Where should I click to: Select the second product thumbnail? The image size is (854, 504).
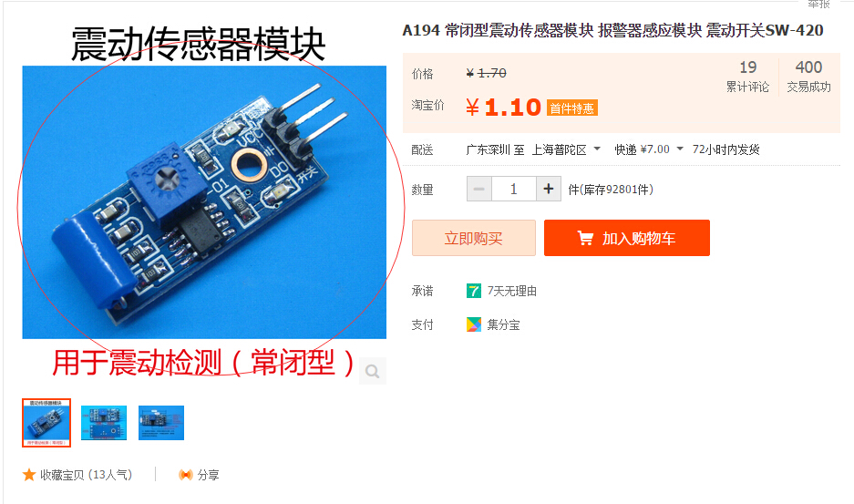click(104, 423)
